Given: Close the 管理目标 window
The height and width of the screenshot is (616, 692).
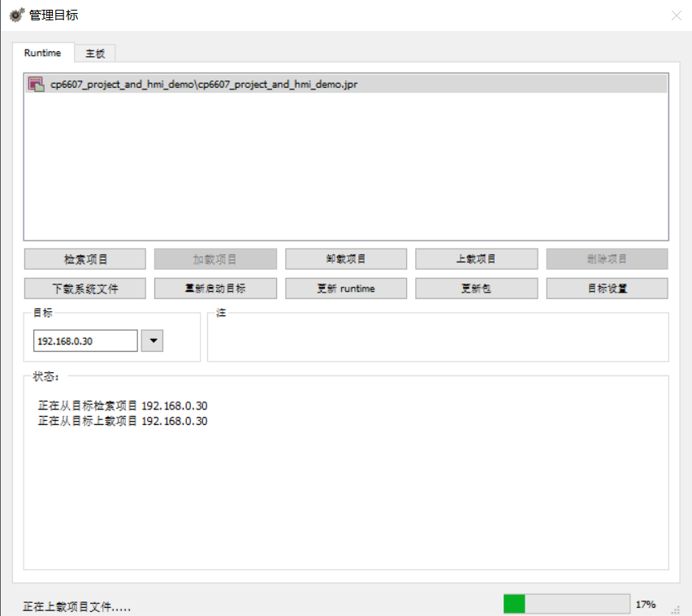Looking at the screenshot, I should (676, 15).
